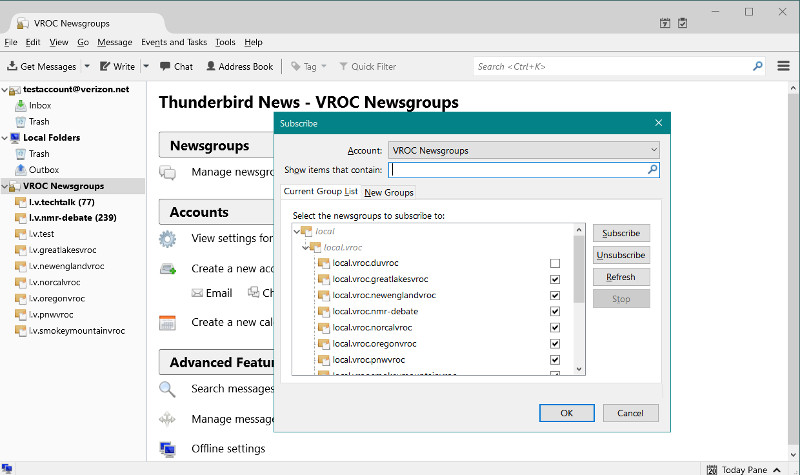This screenshot has width=800, height=475.
Task: Open the Get Messages dropdown arrow
Action: [87, 66]
